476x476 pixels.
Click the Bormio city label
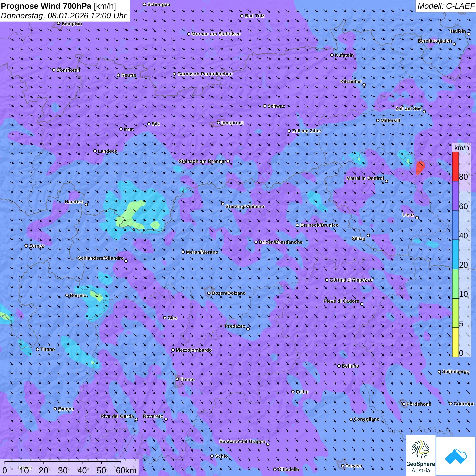pos(78,295)
